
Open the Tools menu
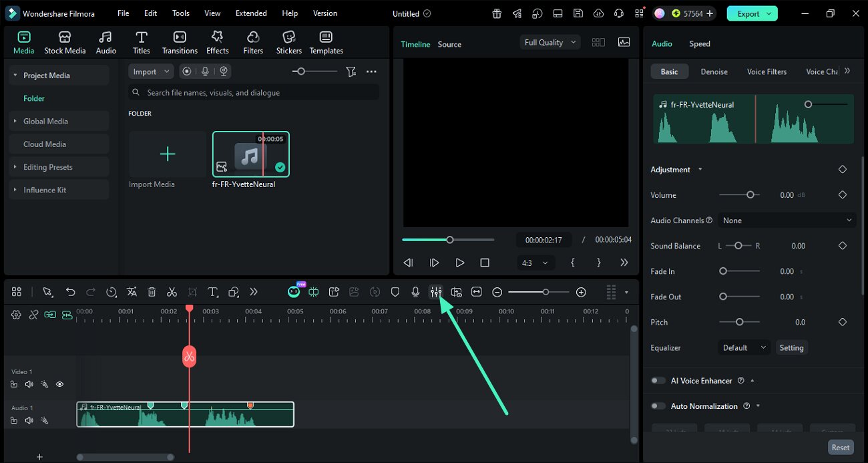click(181, 13)
